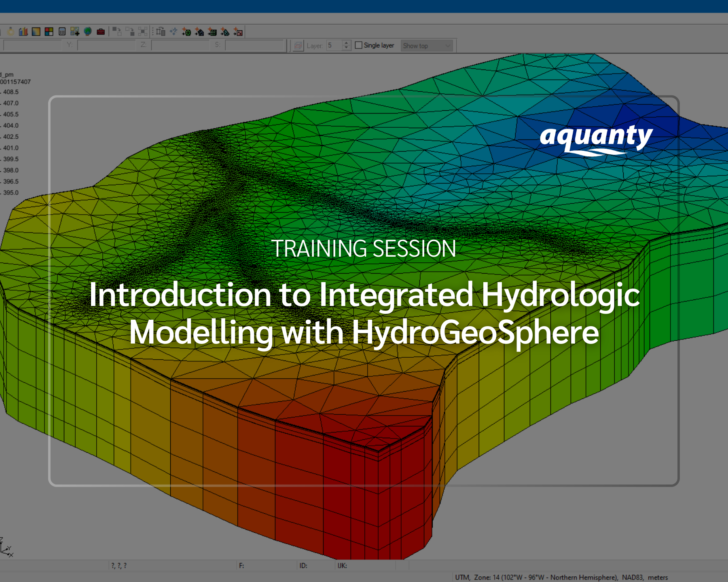This screenshot has width=728, height=582.
Task: Click the dotted-to-solid square selection icon
Action: (x=130, y=32)
